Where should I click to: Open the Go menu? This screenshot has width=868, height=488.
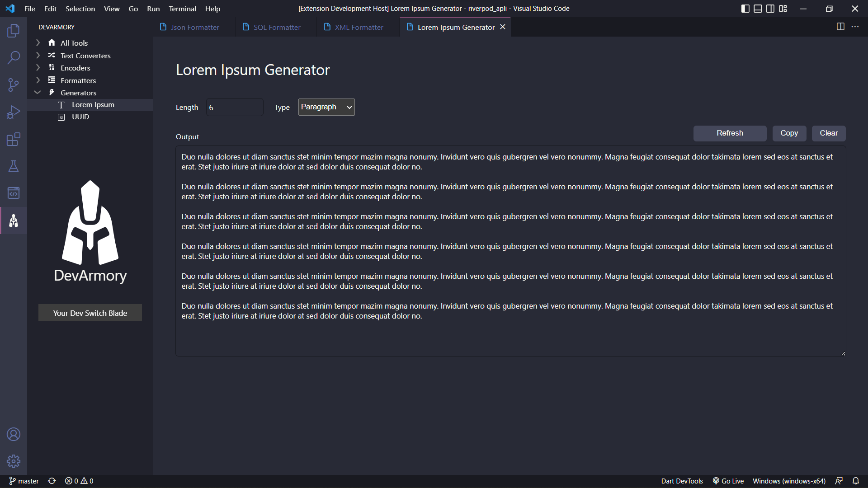coord(133,9)
